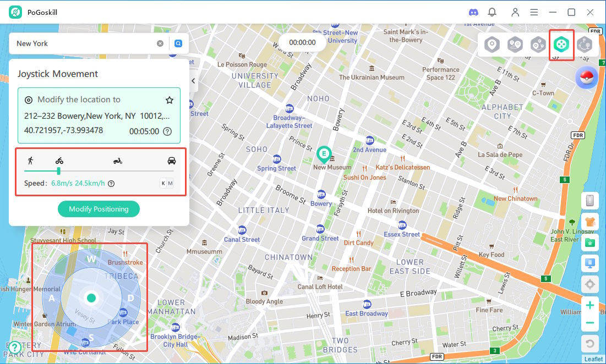Click the speed slider handle
Viewport: 606px width, 364px height.
[59, 170]
